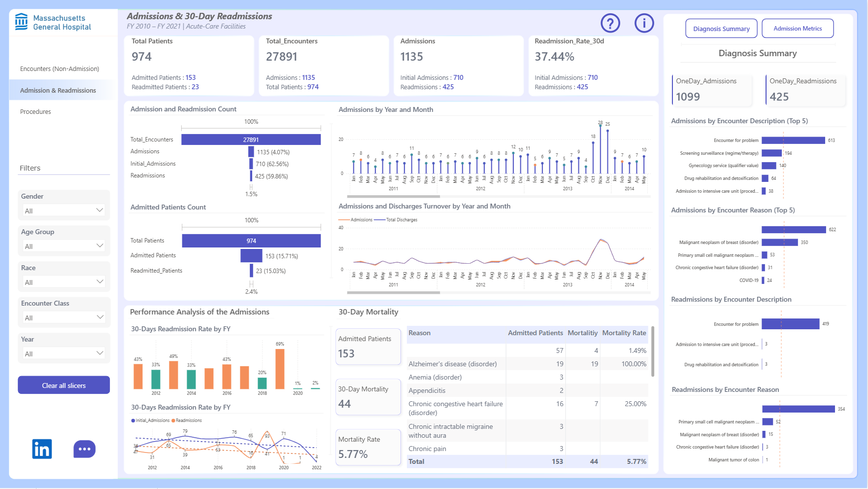This screenshot has height=489, width=868.
Task: Click the turnover chart horizontal zoom slider
Action: (x=393, y=293)
